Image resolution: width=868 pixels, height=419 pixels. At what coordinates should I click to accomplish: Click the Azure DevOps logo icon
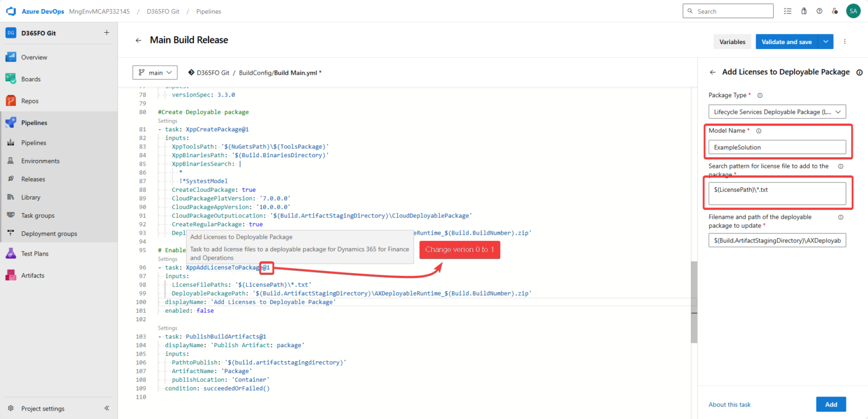click(11, 11)
